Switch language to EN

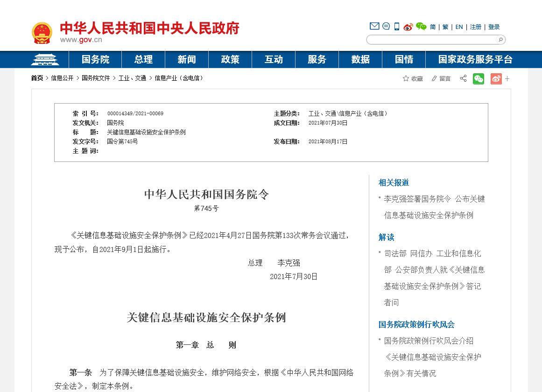(459, 27)
